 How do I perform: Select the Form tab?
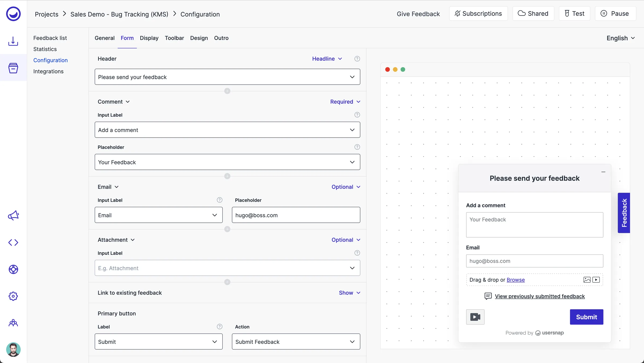(127, 38)
